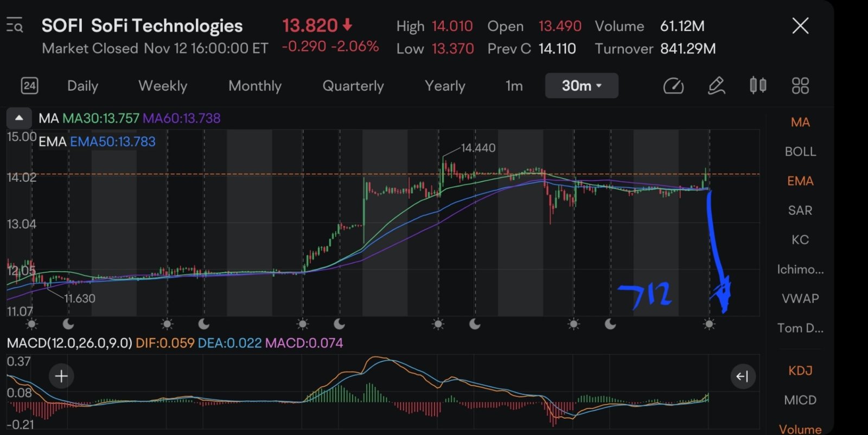The width and height of the screenshot is (868, 435).
Task: Click the MACD(12.0,26.0,9.0) legend label
Action: [69, 343]
